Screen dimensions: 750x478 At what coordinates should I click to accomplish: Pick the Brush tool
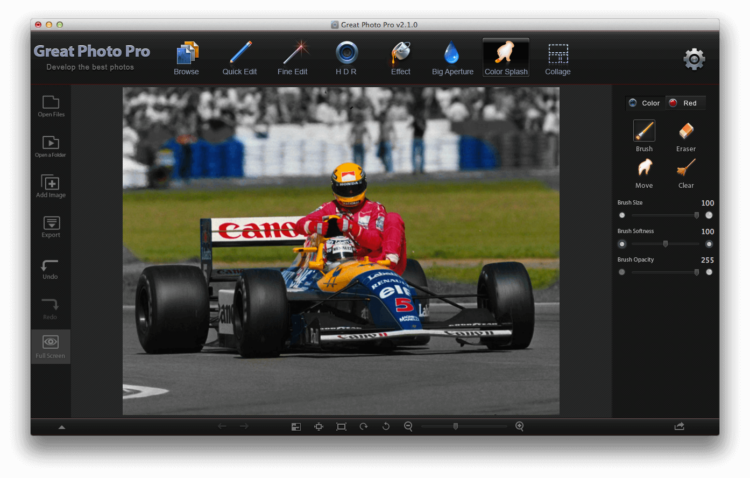point(644,136)
